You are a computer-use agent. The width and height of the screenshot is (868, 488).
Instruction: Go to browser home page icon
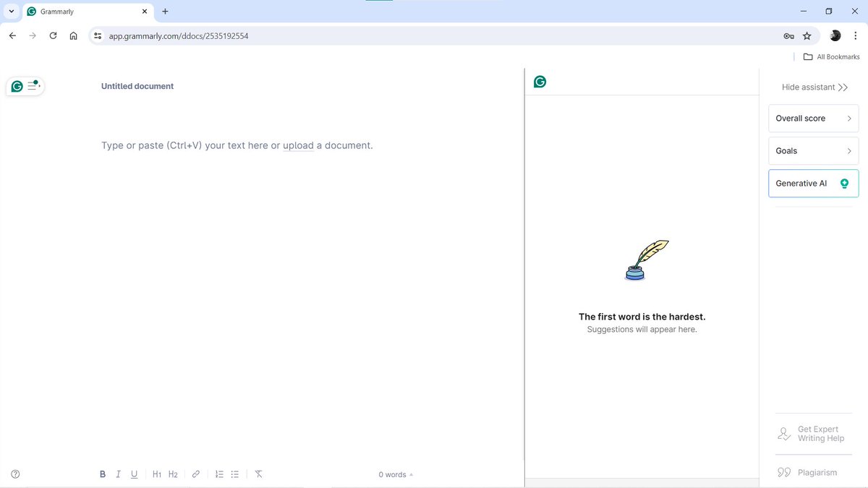tap(73, 35)
